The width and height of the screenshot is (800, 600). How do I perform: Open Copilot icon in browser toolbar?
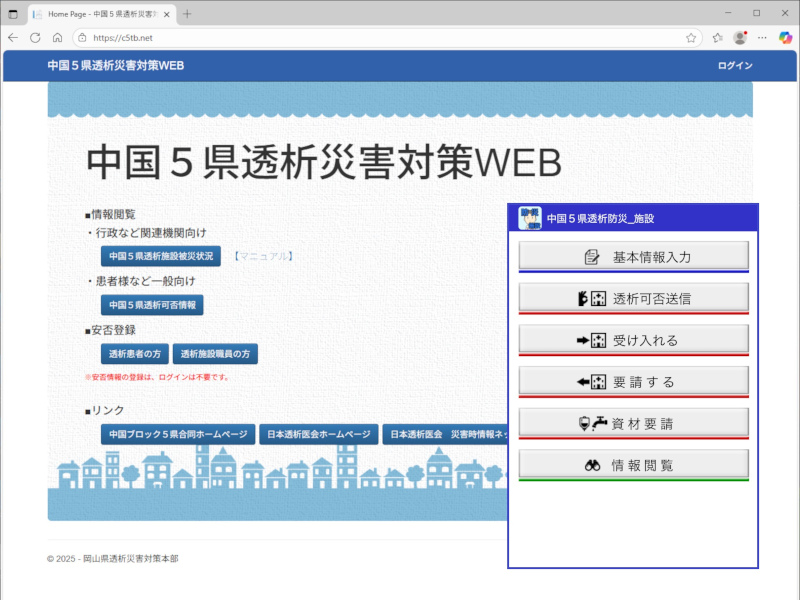[x=785, y=38]
